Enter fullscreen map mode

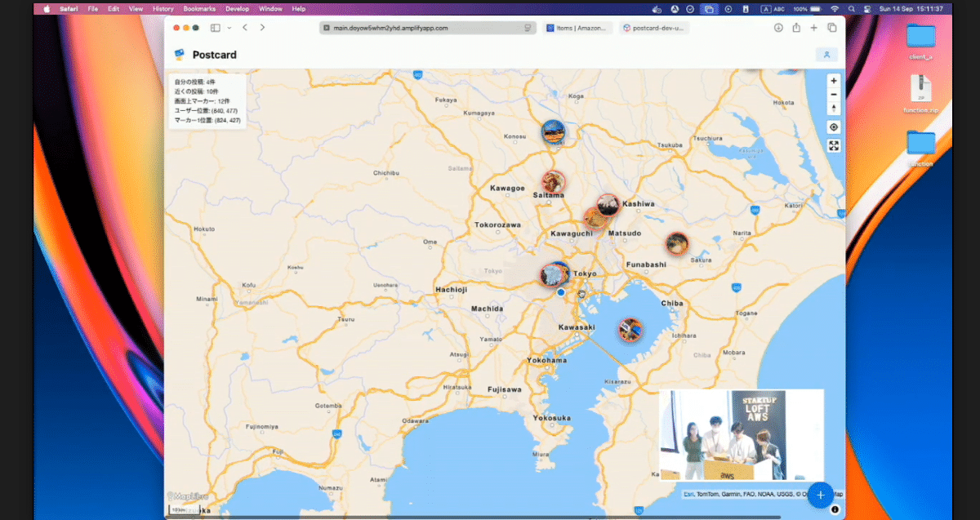(x=833, y=146)
